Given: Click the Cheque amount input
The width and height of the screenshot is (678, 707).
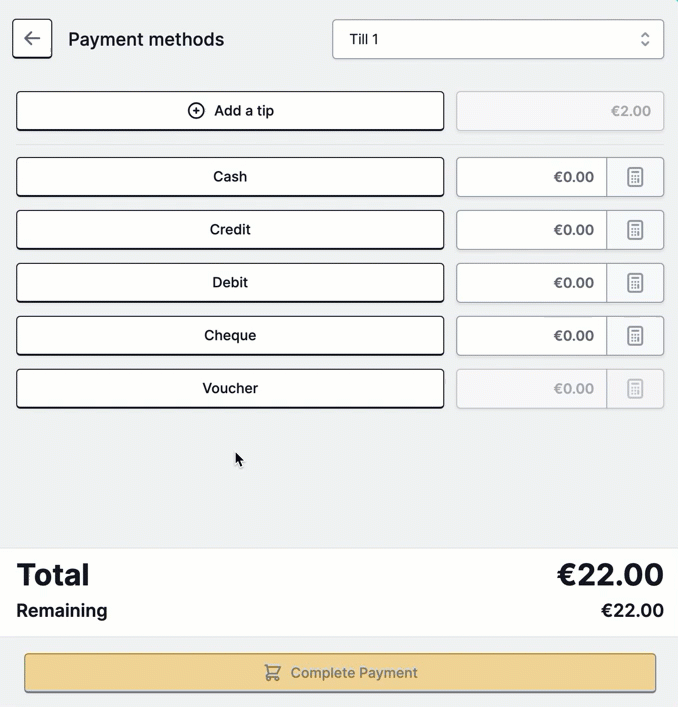Looking at the screenshot, I should [x=531, y=336].
